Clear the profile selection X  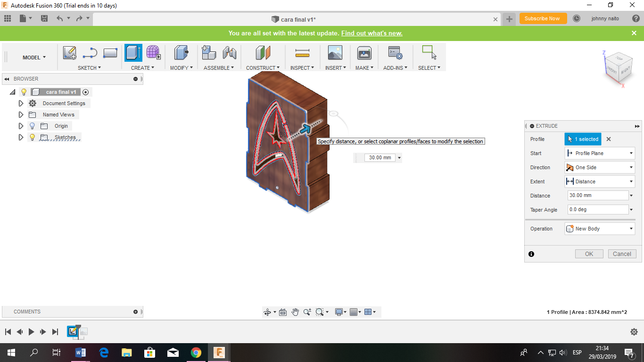point(608,139)
